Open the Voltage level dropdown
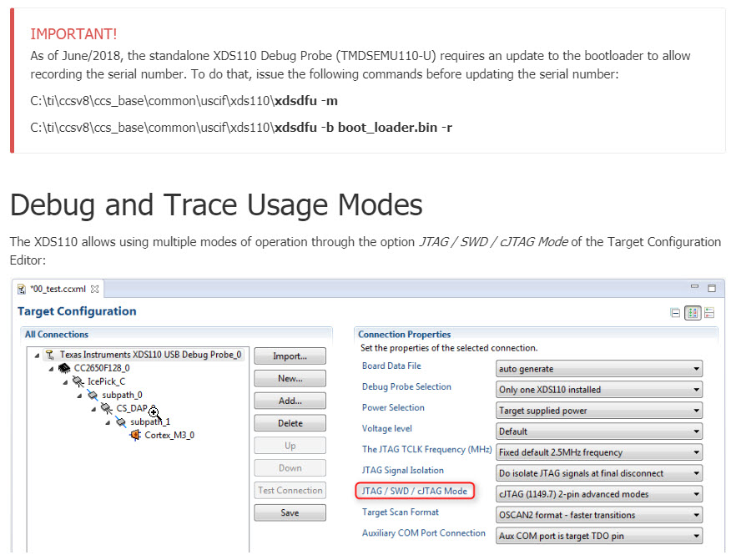Viewport: 736px width, 560px height. coord(599,431)
